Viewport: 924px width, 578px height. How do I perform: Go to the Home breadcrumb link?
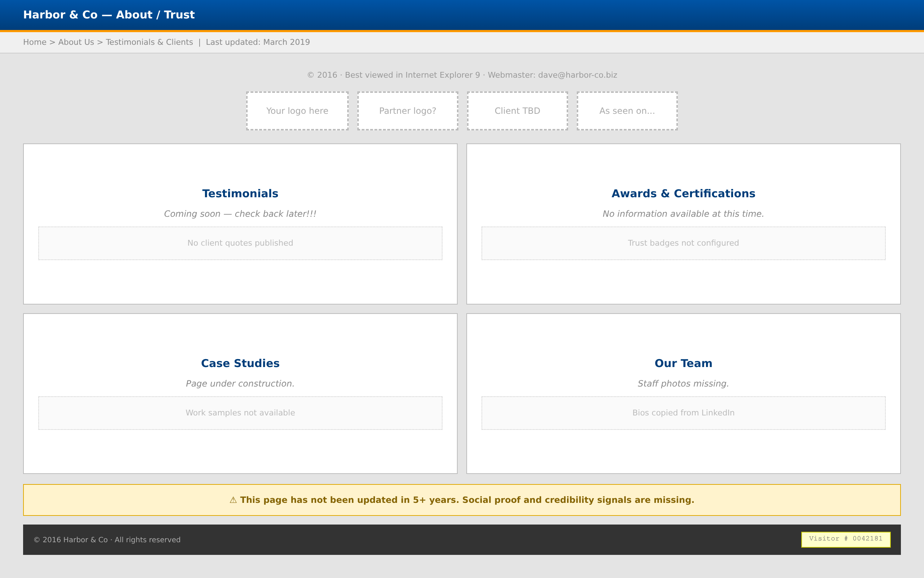(35, 42)
